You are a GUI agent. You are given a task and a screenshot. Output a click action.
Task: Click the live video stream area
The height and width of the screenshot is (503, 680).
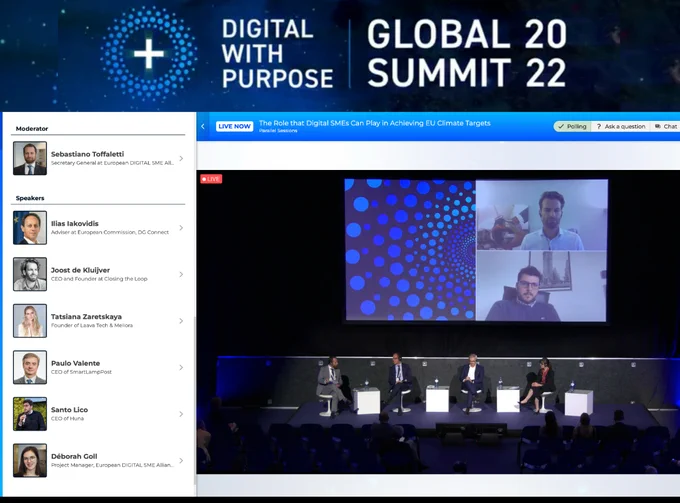tap(438, 322)
